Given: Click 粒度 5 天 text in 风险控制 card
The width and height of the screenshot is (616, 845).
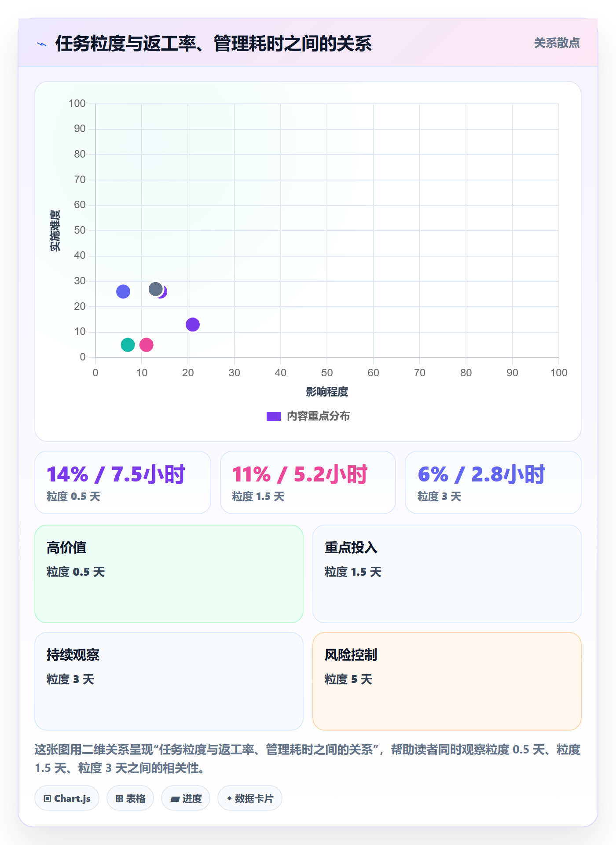Looking at the screenshot, I should [348, 679].
